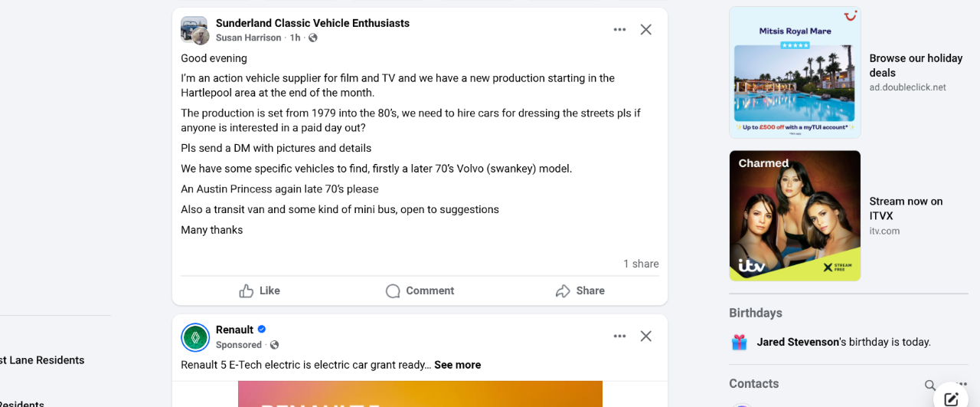Open the Charmed ITVX ad image
980x407 pixels.
coord(795,215)
